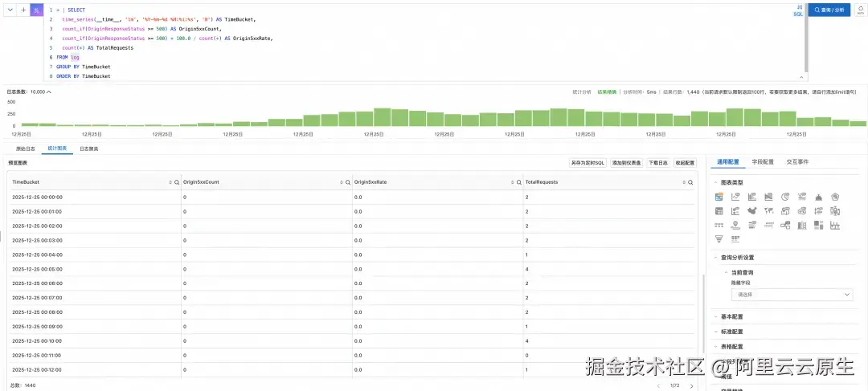Sort the Origin5xxCount column
The height and width of the screenshot is (391, 868).
[x=342, y=182]
